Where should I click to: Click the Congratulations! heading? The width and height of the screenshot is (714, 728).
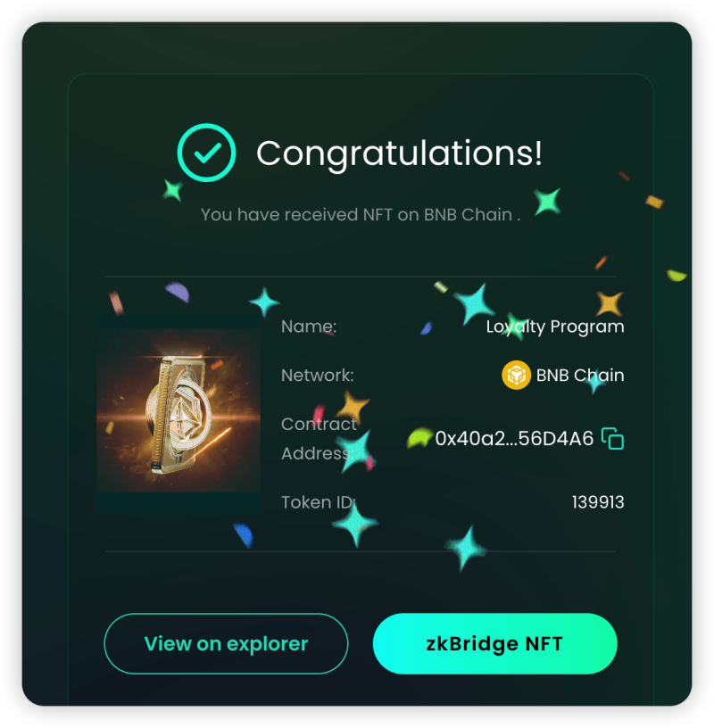399,153
